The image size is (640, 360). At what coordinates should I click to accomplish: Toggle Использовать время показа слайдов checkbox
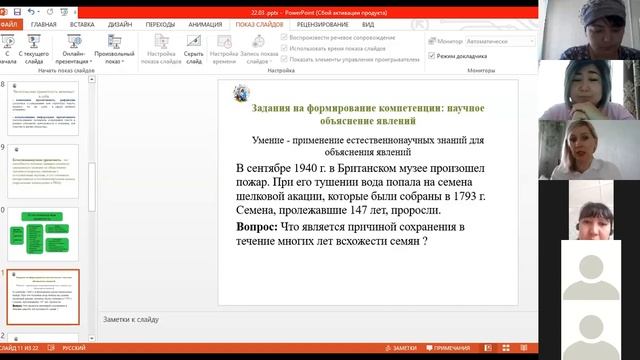pos(284,49)
